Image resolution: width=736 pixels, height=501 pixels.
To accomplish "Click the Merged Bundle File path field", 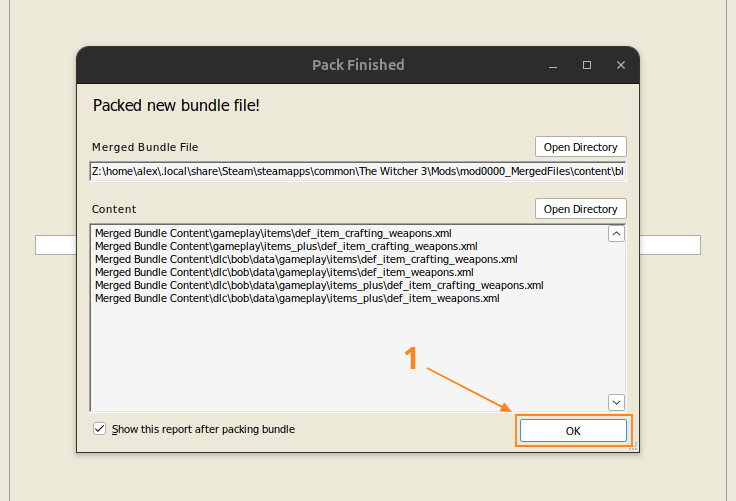I will pos(357,171).
